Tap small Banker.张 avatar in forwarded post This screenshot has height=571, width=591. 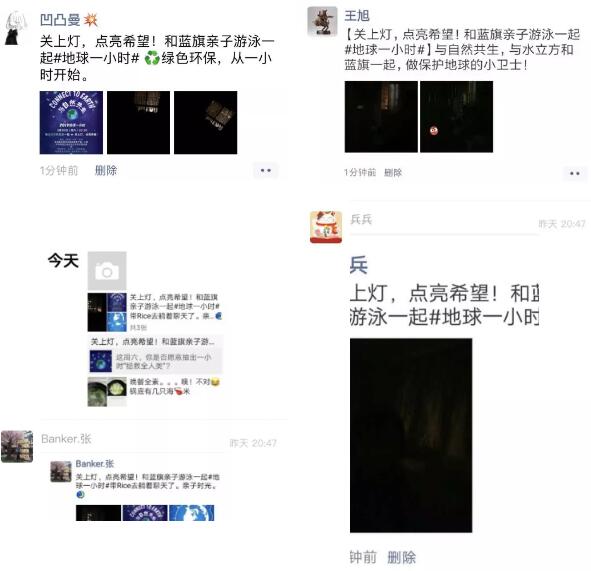(x=61, y=471)
